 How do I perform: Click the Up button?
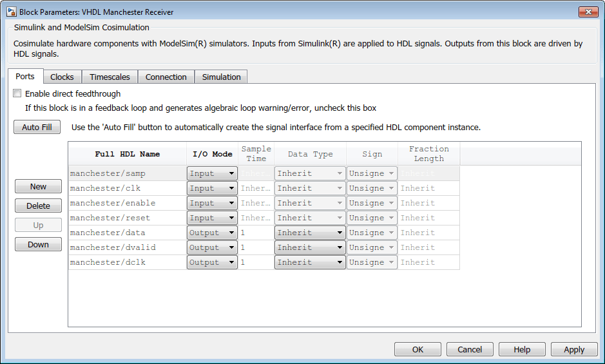click(38, 225)
